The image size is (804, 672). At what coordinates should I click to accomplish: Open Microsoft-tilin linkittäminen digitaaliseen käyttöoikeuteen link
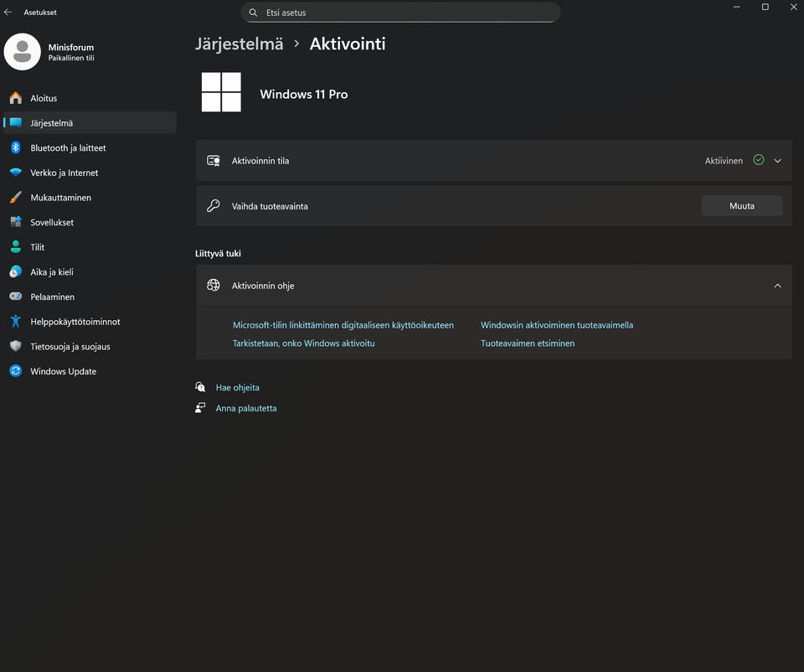point(343,325)
